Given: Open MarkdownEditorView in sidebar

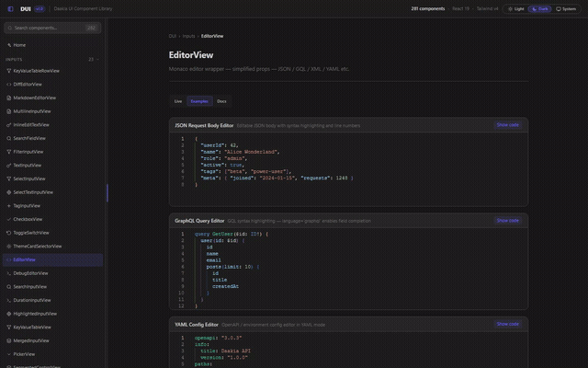Looking at the screenshot, I should tap(52, 98).
